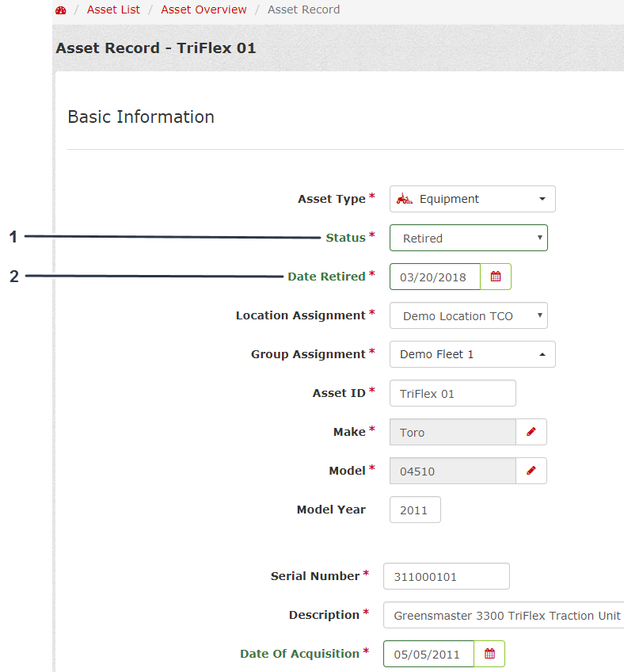This screenshot has width=624, height=672.
Task: Click the Asset Record breadcrumb item
Action: point(303,10)
